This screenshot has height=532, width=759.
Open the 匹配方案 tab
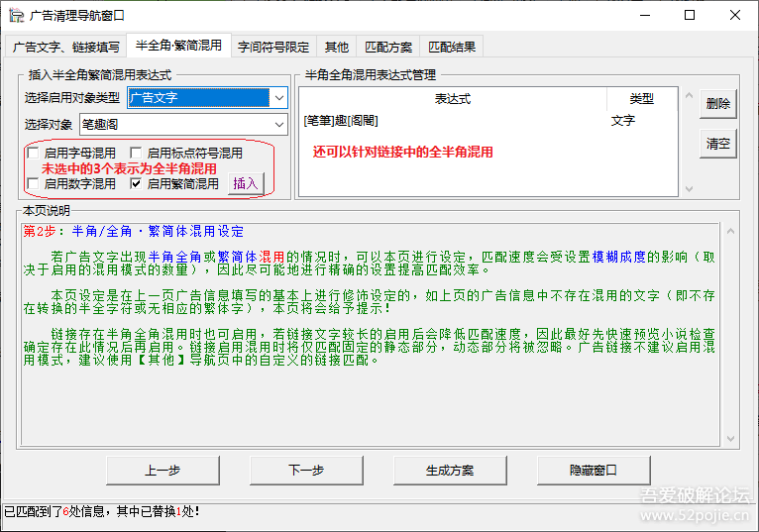tap(388, 47)
